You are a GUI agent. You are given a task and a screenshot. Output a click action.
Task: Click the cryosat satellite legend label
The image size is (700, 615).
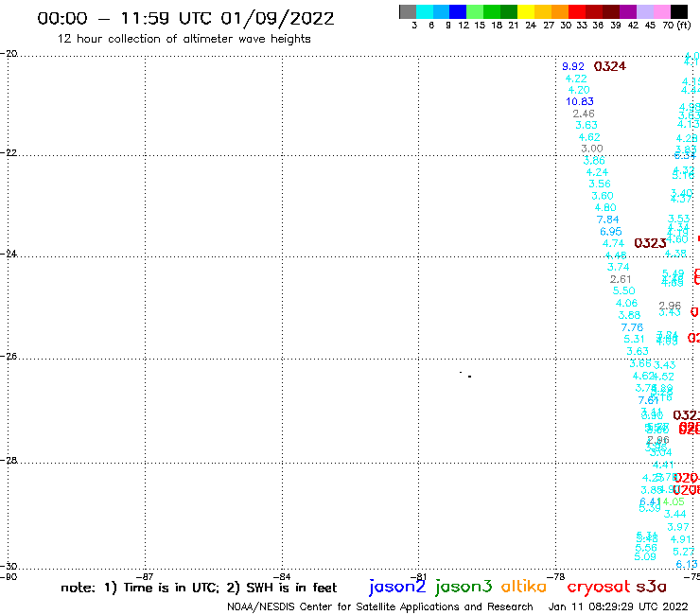[x=599, y=588]
